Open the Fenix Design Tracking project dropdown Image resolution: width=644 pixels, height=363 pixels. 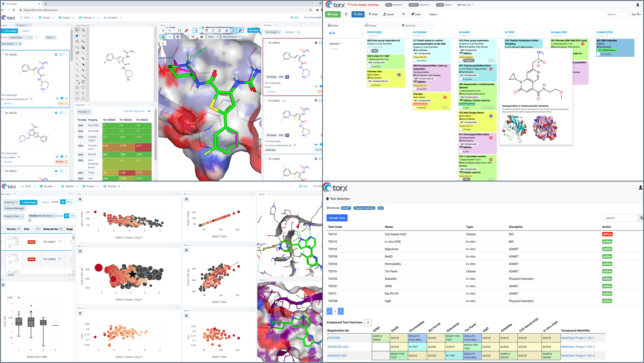click(364, 5)
